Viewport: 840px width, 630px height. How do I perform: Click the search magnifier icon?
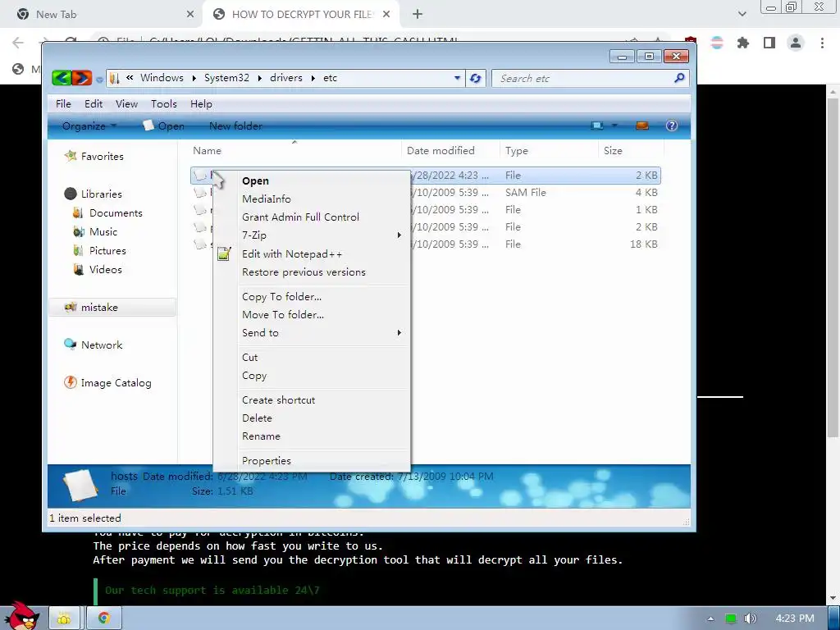pyautogui.click(x=679, y=78)
